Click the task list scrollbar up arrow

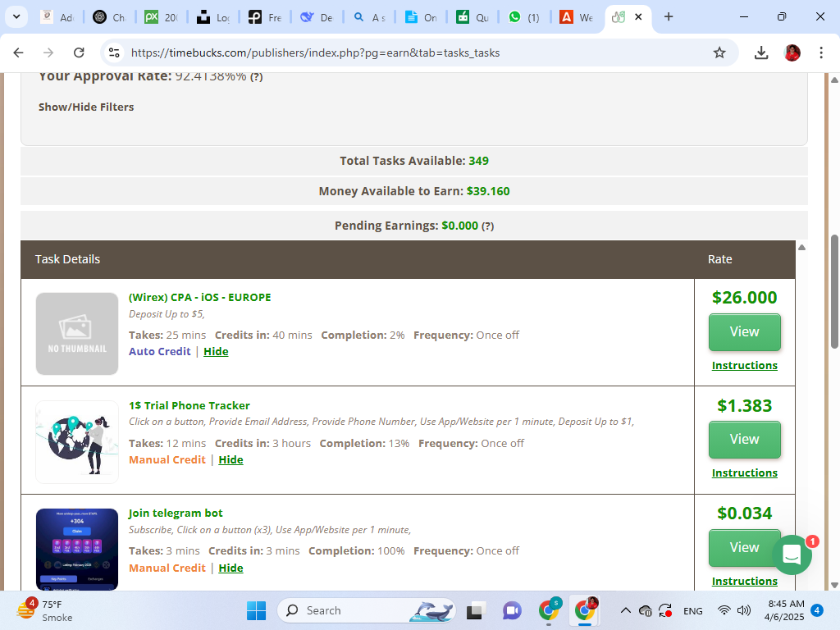click(x=802, y=247)
